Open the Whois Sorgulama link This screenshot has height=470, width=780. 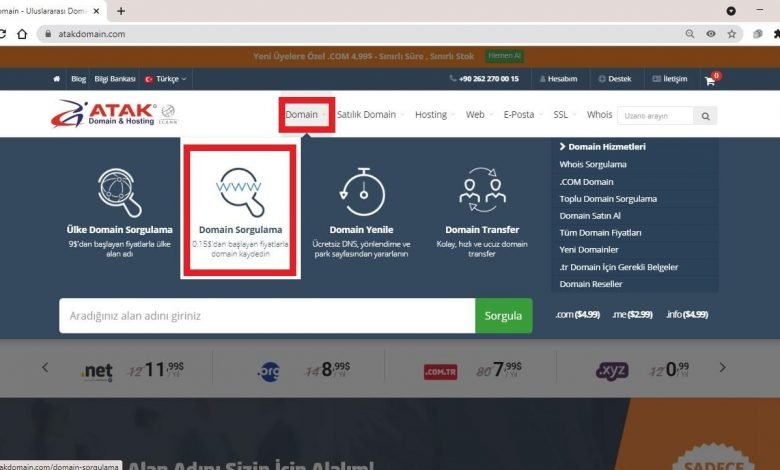coord(593,164)
